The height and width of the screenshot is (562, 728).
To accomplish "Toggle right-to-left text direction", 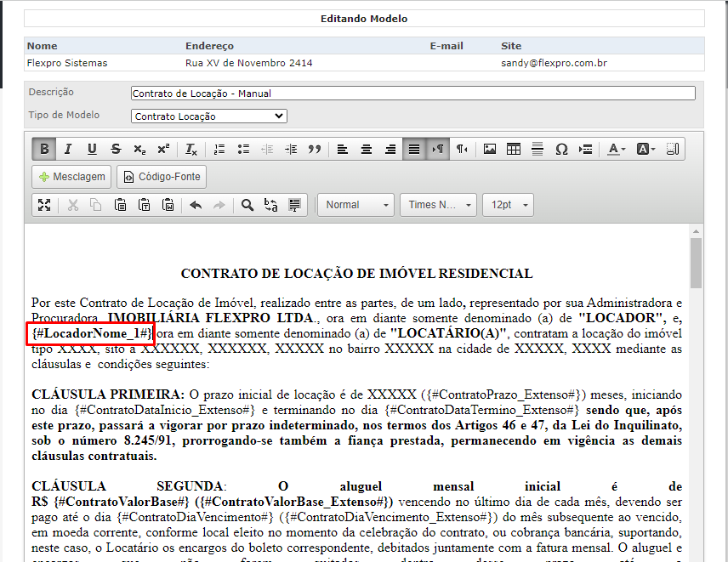I will pyautogui.click(x=462, y=149).
